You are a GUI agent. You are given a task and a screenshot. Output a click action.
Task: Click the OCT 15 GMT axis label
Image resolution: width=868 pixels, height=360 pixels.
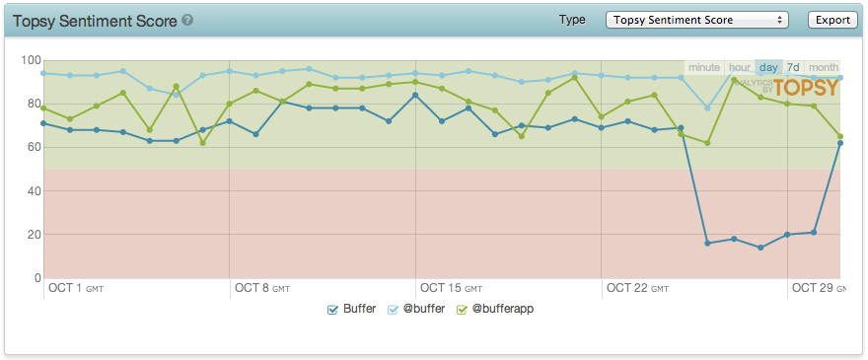click(x=451, y=288)
